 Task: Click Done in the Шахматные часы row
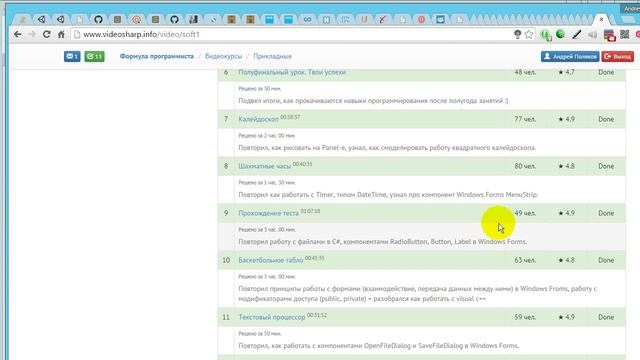click(606, 166)
